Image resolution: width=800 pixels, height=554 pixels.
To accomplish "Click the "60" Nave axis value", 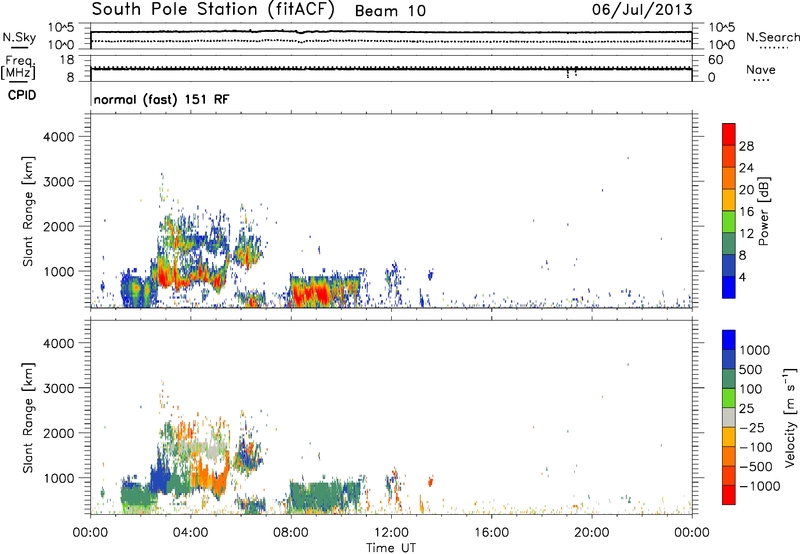I will click(715, 60).
